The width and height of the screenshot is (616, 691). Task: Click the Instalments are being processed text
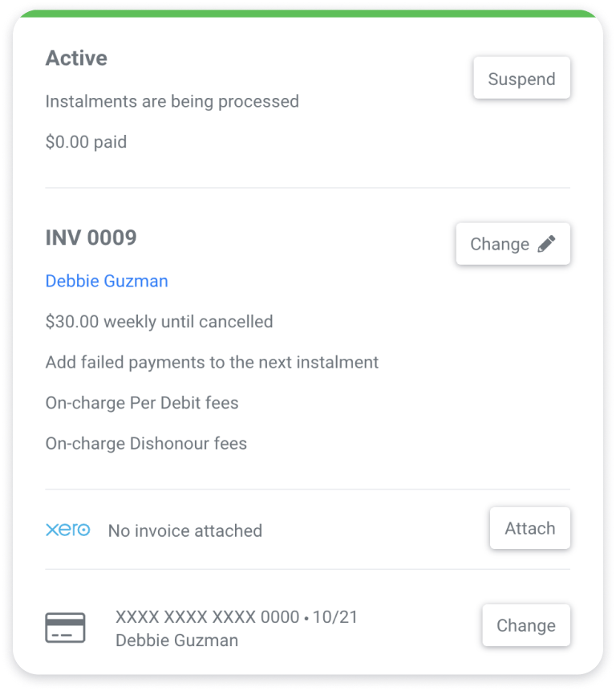pos(172,101)
